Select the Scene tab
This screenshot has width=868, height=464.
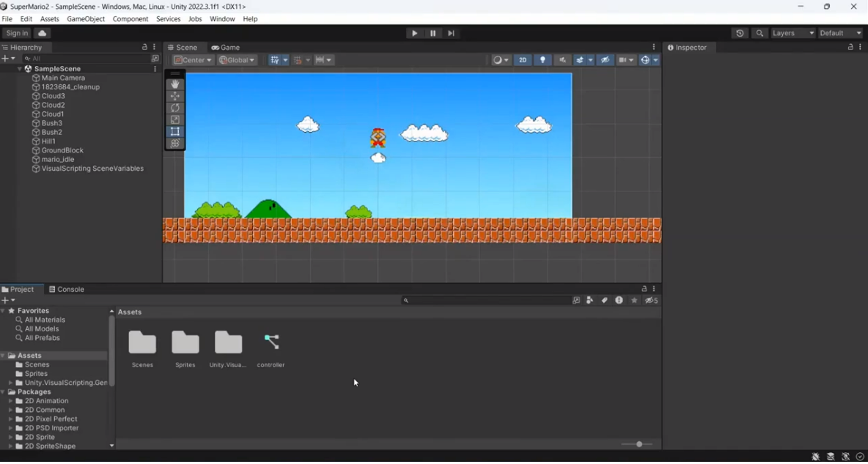183,48
